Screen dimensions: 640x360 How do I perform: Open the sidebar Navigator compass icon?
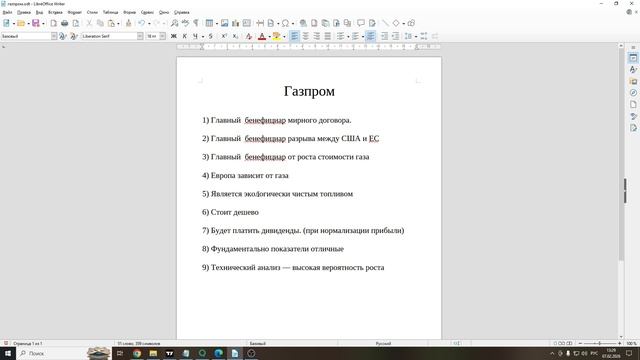tap(633, 93)
